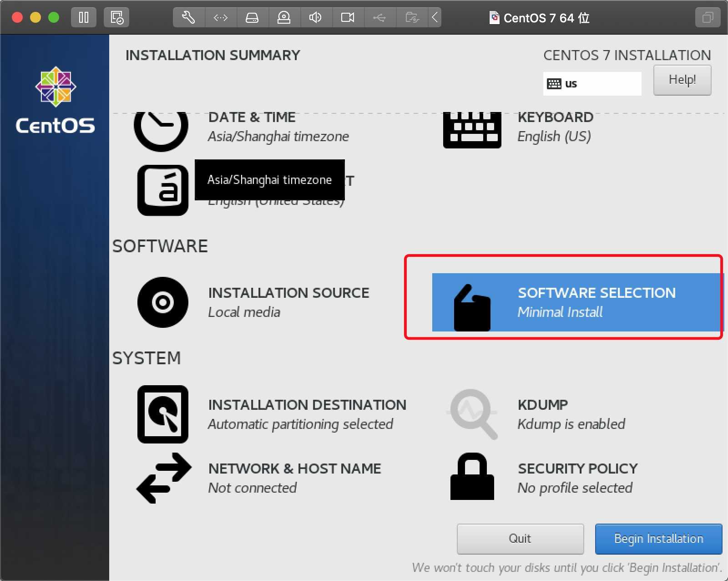
Task: Collapse toolbar with the left chevron
Action: click(435, 18)
